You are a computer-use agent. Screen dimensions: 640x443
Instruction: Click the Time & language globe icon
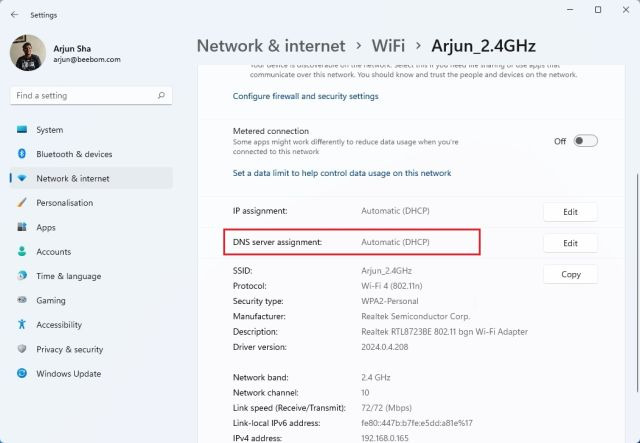(x=22, y=276)
